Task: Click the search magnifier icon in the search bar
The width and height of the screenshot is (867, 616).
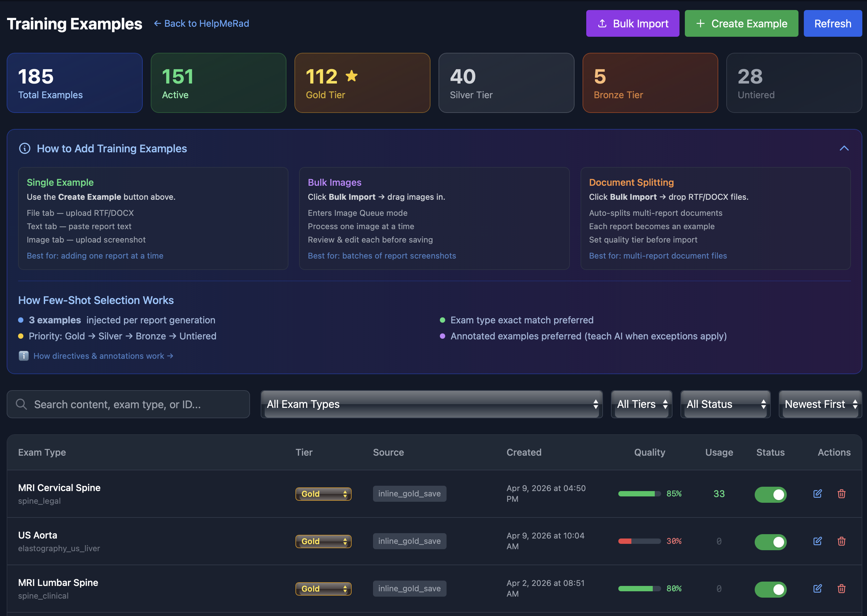Action: click(x=21, y=404)
